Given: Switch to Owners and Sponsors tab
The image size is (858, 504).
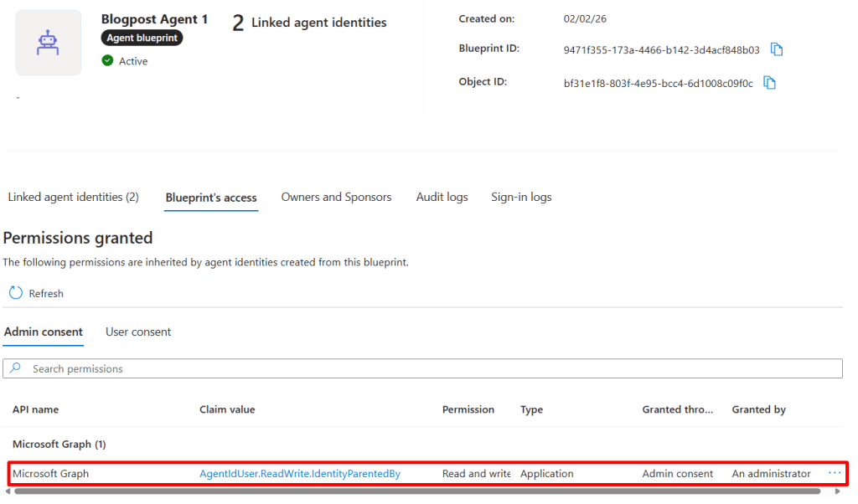Looking at the screenshot, I should (336, 198).
